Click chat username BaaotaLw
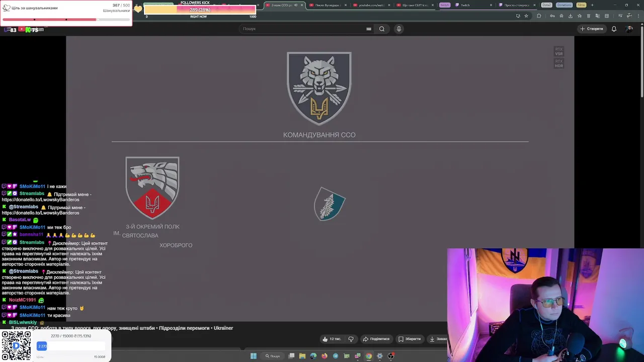Image resolution: width=644 pixels, height=362 pixels. pos(20,220)
